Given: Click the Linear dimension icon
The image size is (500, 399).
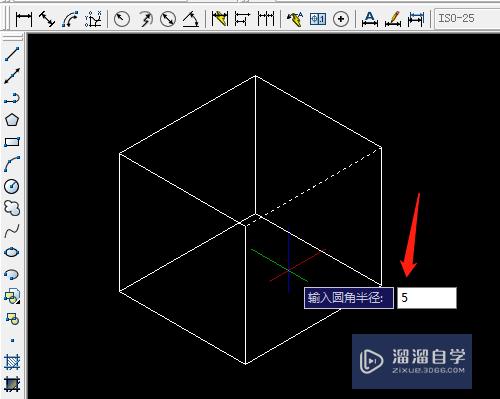Looking at the screenshot, I should [x=24, y=19].
